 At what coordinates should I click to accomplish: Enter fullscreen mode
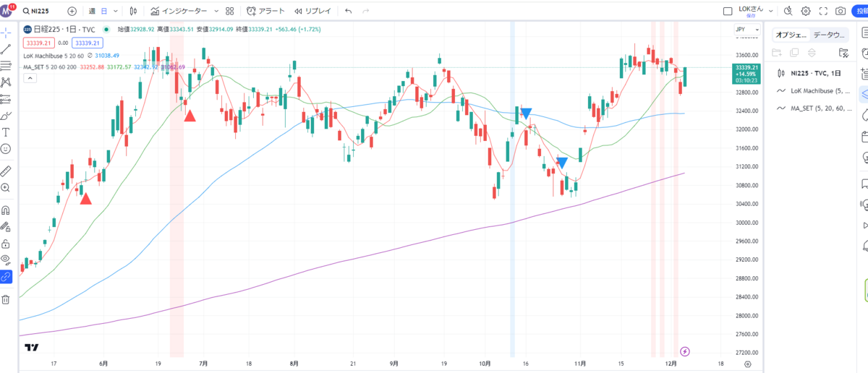(823, 12)
